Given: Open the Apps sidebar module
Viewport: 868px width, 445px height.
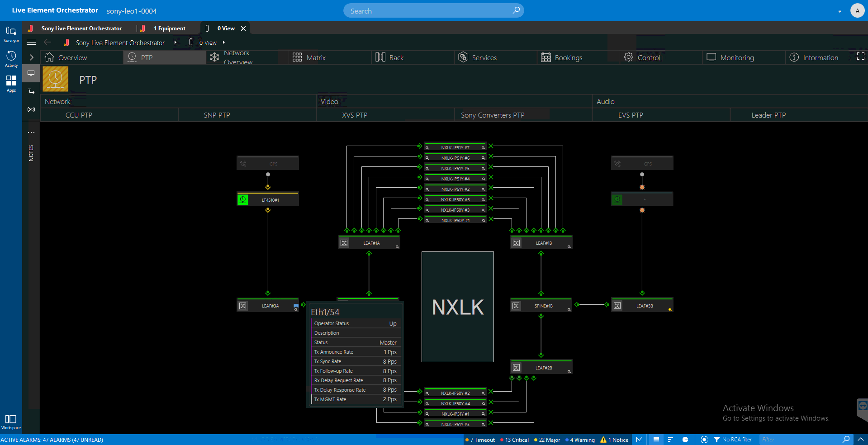Looking at the screenshot, I should click(x=11, y=84).
